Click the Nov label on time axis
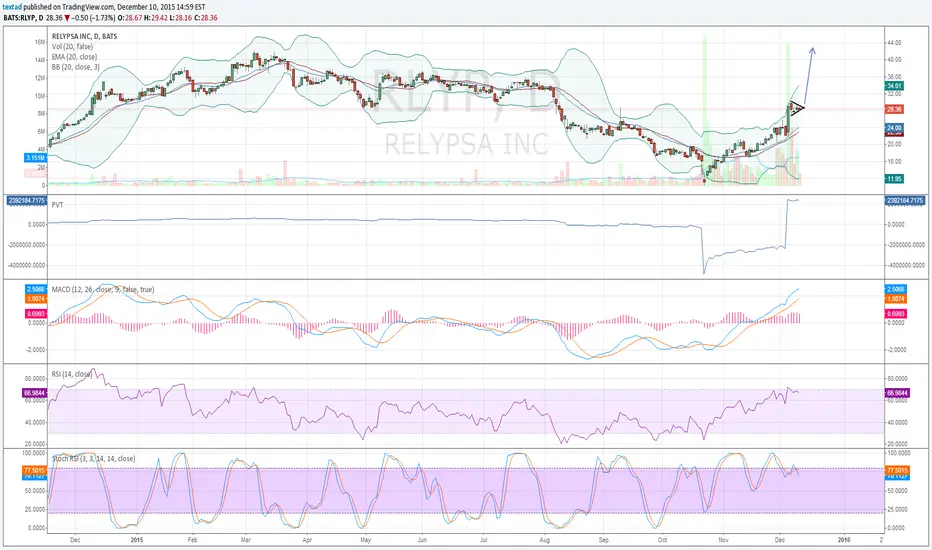Viewport: 932px width, 550px height. tap(723, 540)
